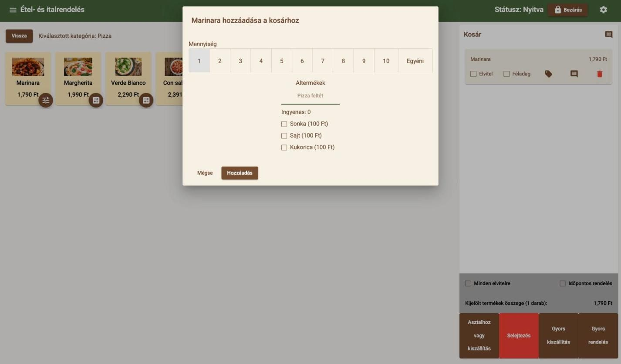Check the Minden elvitelre option

468,283
